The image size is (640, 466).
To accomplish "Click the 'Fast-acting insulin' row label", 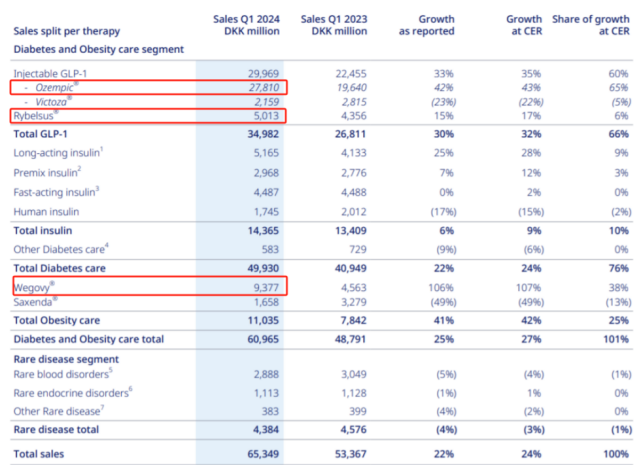I will pos(56,192).
